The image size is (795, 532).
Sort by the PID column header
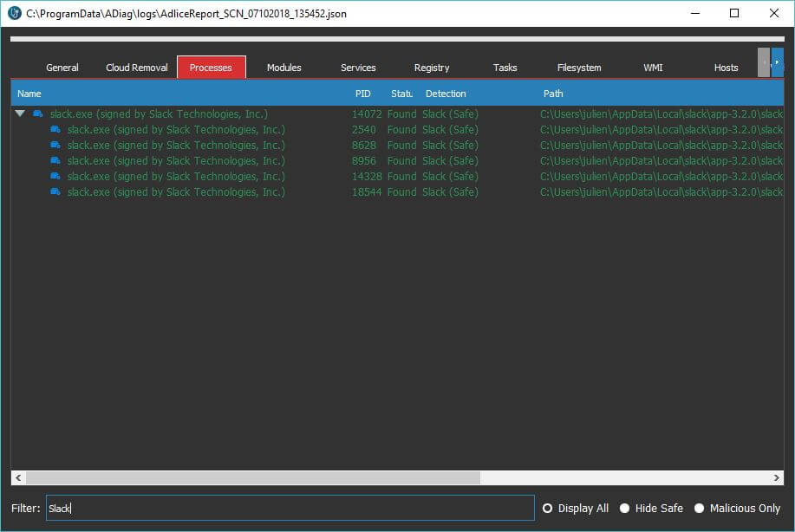362,94
